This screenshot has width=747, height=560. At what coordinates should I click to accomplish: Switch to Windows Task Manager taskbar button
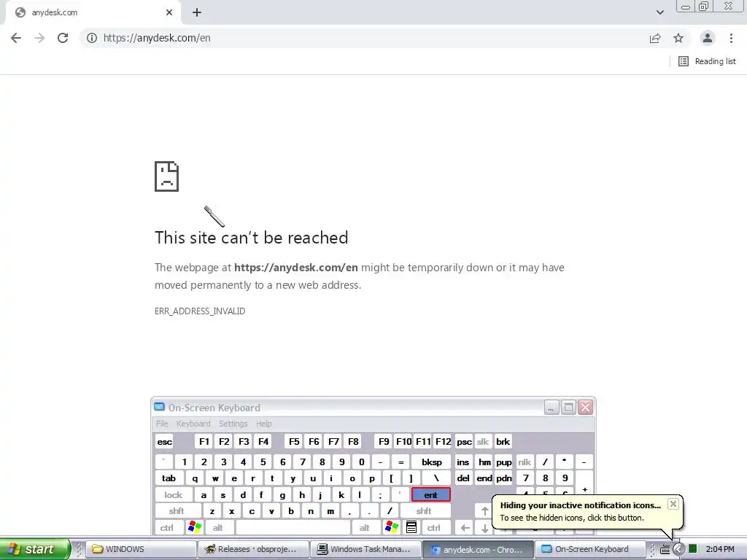[365, 549]
